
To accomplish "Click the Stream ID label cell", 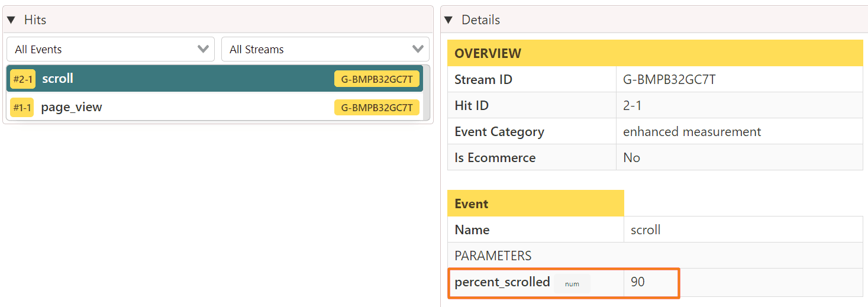I will point(531,79).
